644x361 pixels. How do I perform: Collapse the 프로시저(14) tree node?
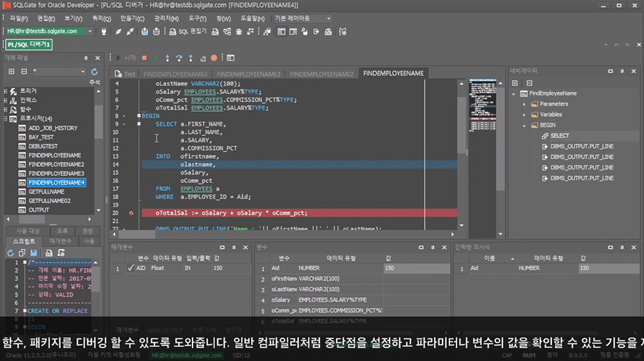click(5, 119)
